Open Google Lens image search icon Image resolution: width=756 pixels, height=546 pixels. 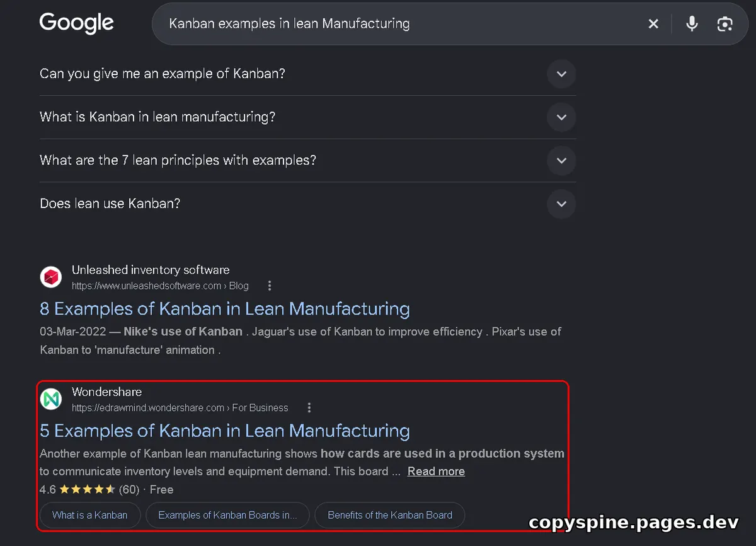pos(724,24)
